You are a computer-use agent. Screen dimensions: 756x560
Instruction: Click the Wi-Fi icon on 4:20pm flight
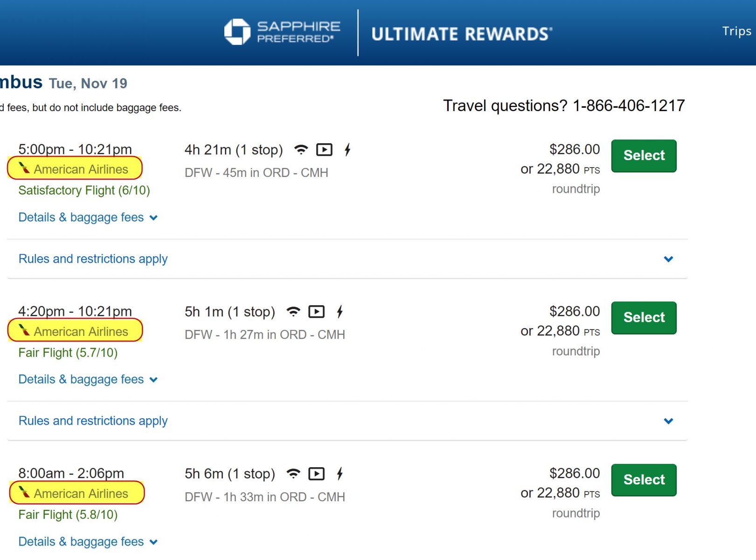pos(293,312)
